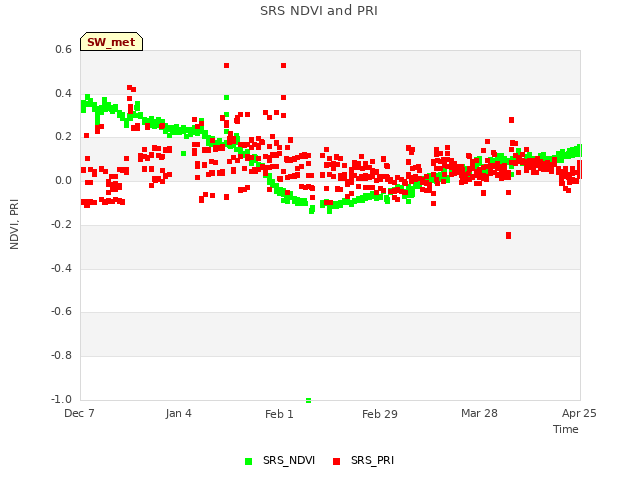
Task: Click the Feb 29 x-axis label
Action: (x=380, y=414)
